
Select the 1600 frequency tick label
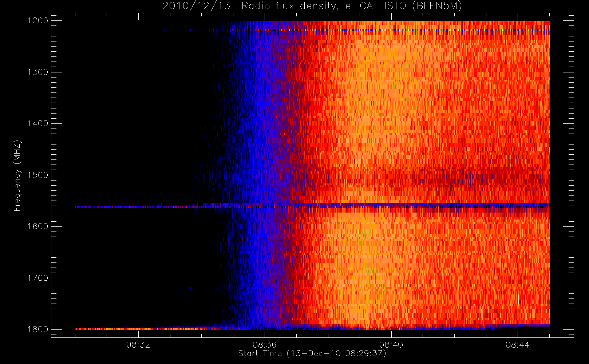click(x=38, y=226)
